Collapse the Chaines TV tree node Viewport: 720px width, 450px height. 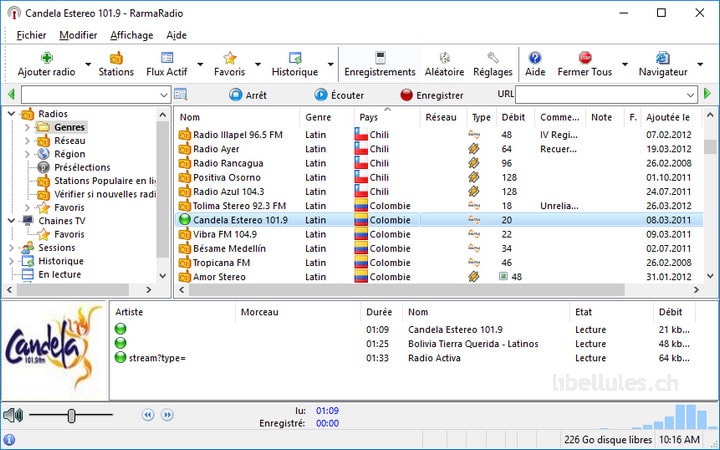click(11, 220)
